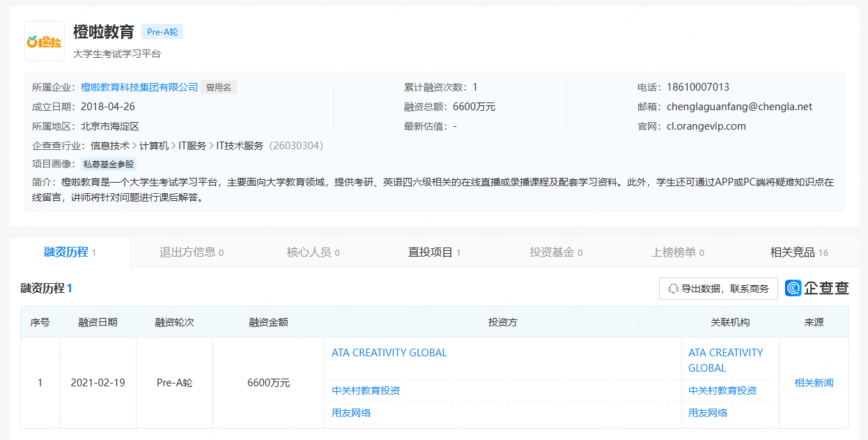Viewport: 868px width, 440px height.
Task: Click phone number 18610007013
Action: pos(698,87)
